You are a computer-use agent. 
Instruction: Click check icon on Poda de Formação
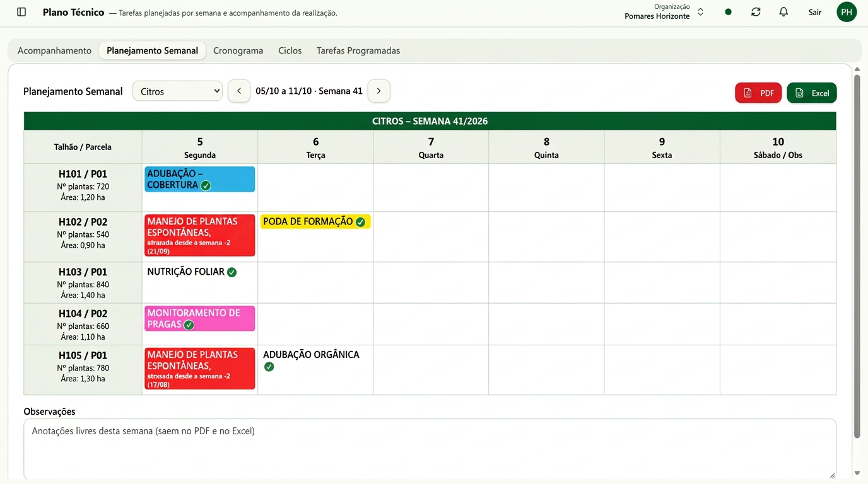(x=360, y=222)
